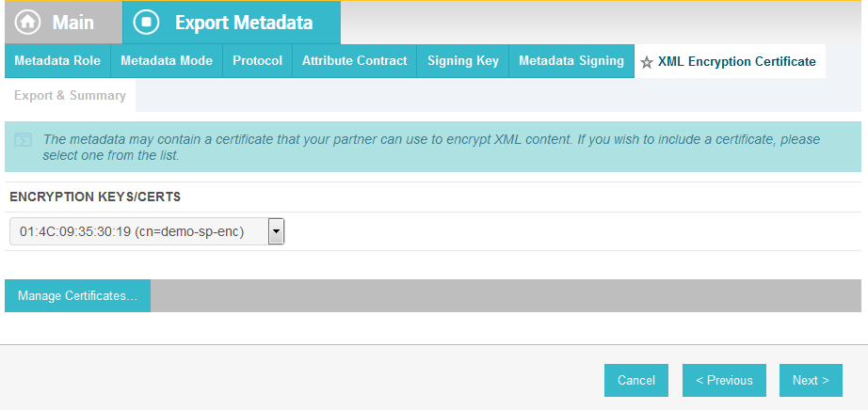The width and height of the screenshot is (868, 410).
Task: Cancel the metadata export
Action: click(636, 380)
